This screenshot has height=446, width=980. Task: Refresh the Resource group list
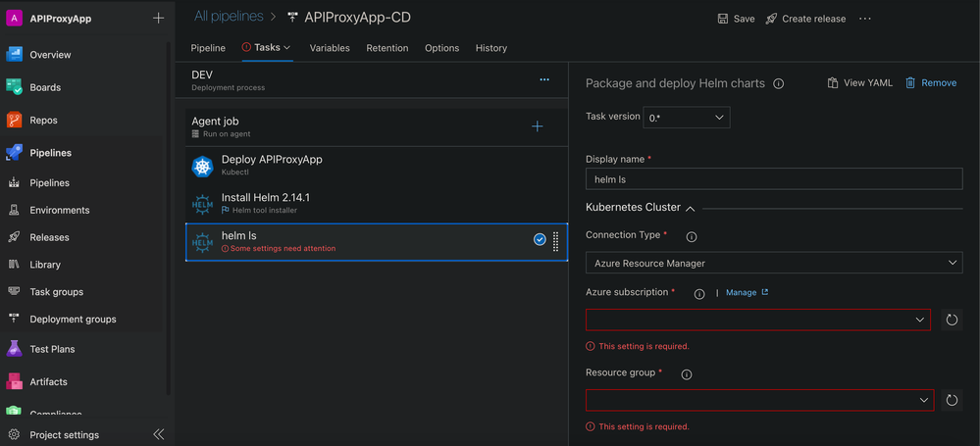click(952, 400)
